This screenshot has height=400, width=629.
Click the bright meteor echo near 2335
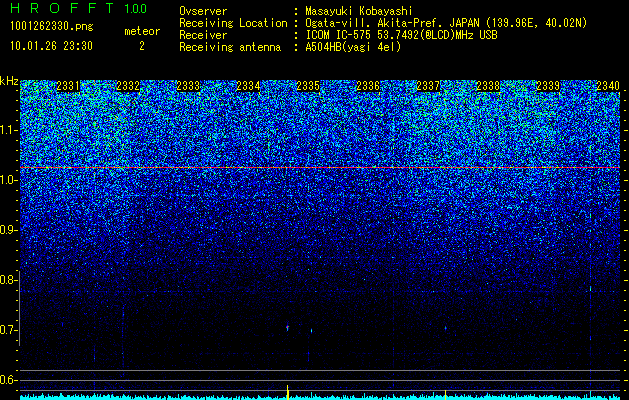(287, 327)
